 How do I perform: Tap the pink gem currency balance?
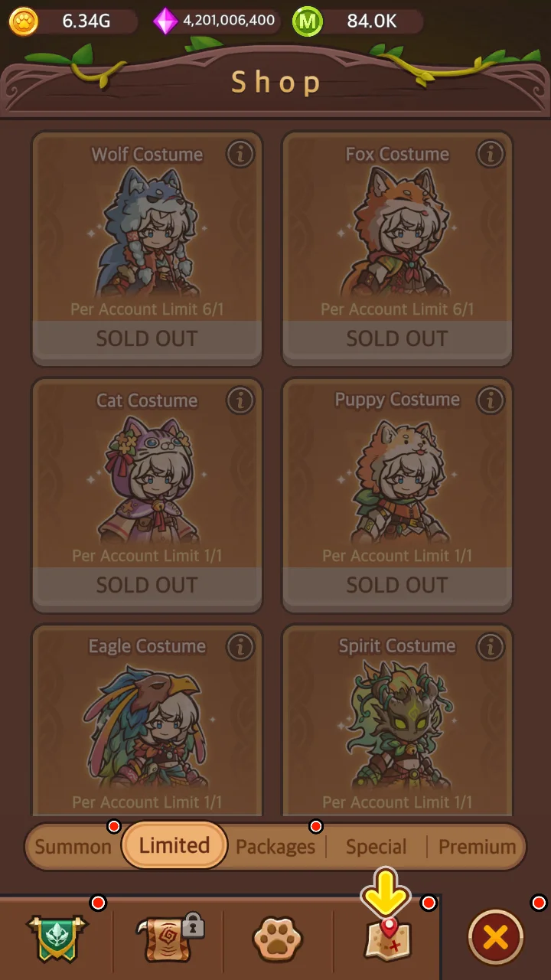tap(216, 21)
